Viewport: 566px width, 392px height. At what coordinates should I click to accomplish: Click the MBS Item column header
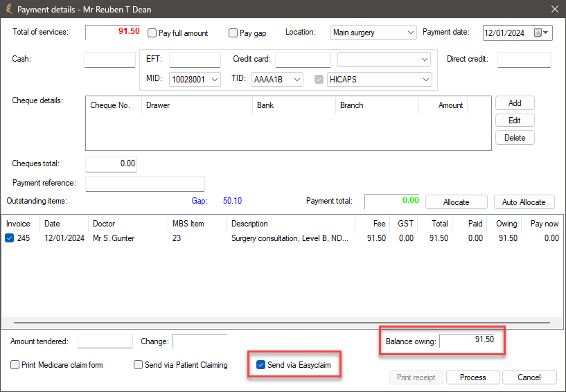click(x=197, y=224)
